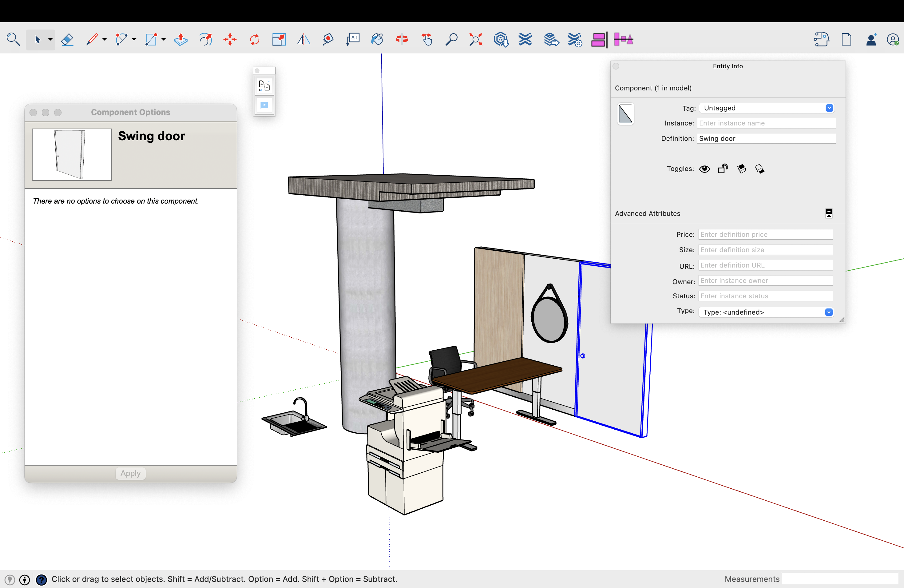Screen dimensions: 904x588
Task: Pick the Paint Bucket tool
Action: pyautogui.click(x=377, y=39)
